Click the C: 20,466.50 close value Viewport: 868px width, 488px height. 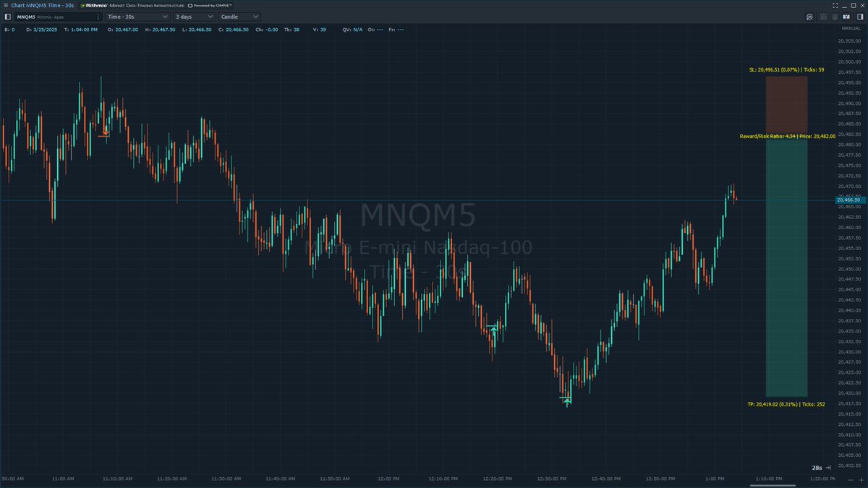point(234,30)
